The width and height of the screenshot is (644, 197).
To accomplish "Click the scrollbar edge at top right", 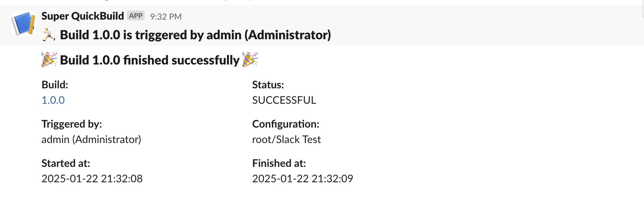I will click(642, 9).
